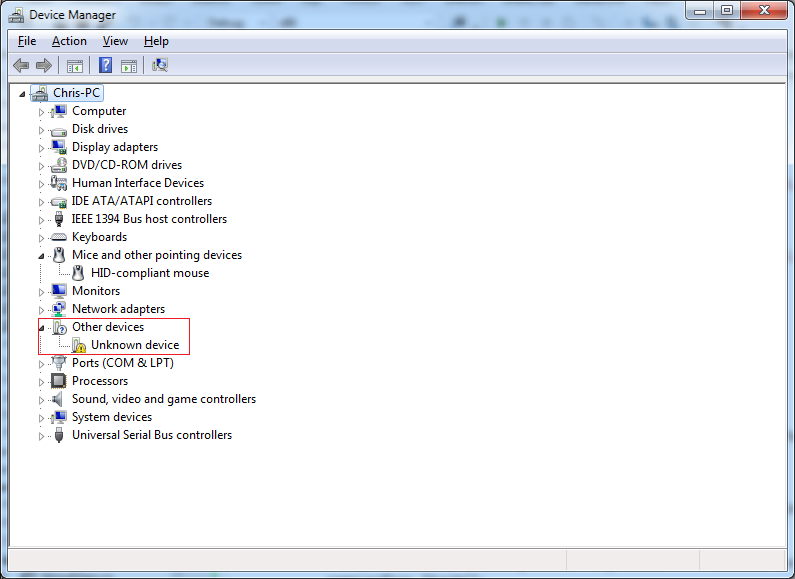Expand the Monitors category

tap(41, 292)
